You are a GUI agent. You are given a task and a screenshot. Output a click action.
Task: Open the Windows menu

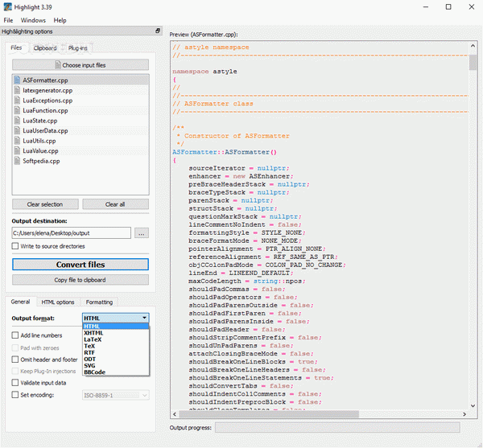[33, 20]
